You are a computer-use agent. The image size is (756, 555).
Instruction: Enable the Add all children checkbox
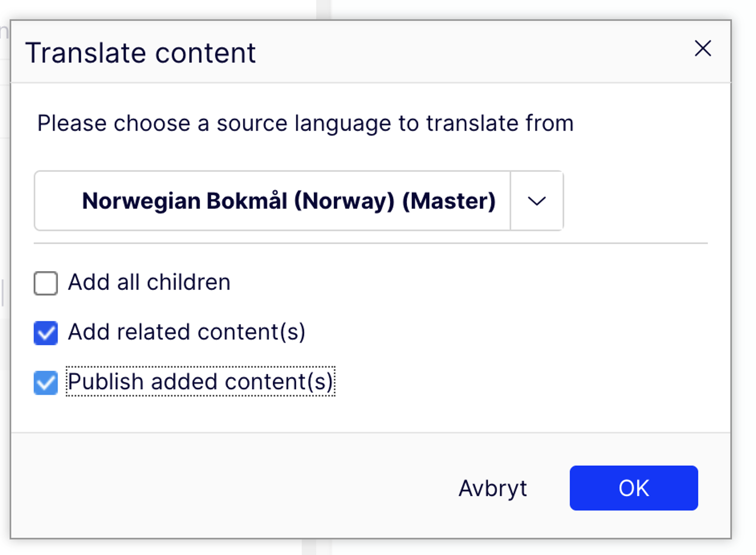[46, 283]
